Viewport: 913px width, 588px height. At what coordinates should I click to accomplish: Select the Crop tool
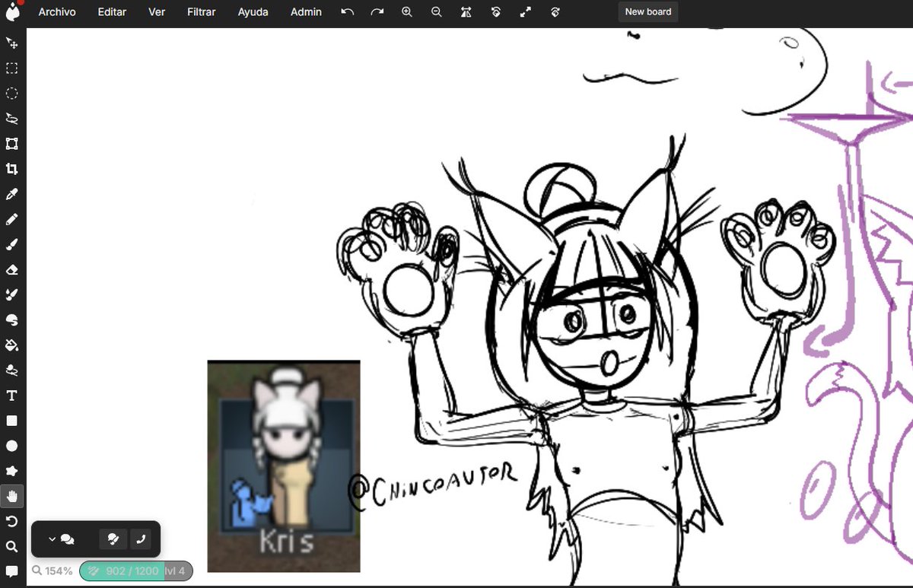click(x=12, y=169)
